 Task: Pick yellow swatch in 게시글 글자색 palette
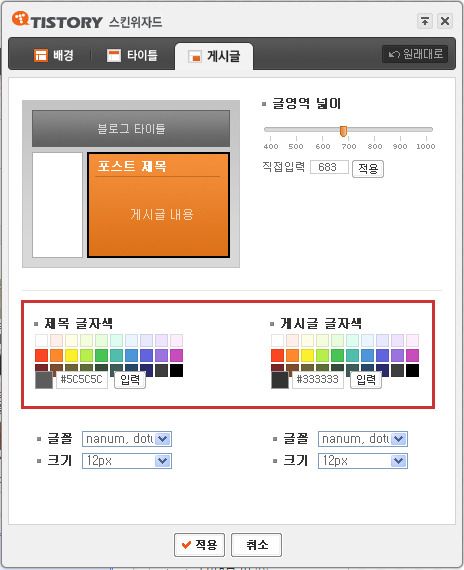coord(308,355)
